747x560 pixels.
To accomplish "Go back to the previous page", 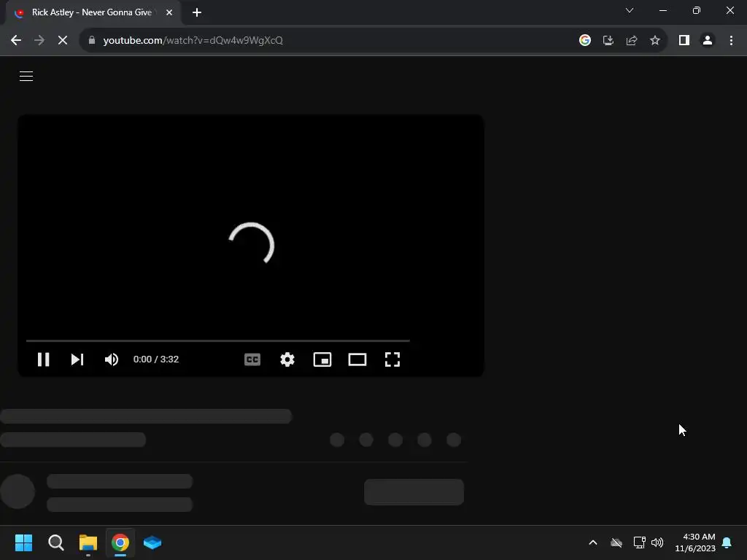I will point(16,40).
